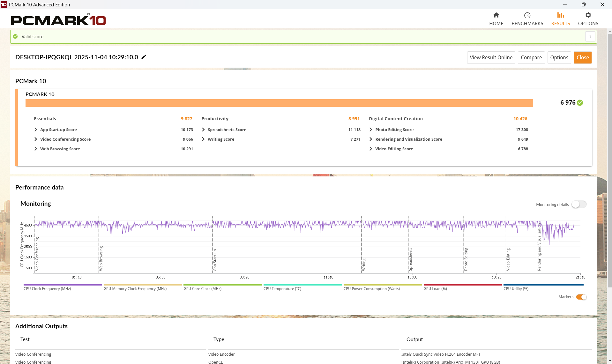Select the GPU Load legend entry
Screen dimensions: 612x364
tap(435, 289)
